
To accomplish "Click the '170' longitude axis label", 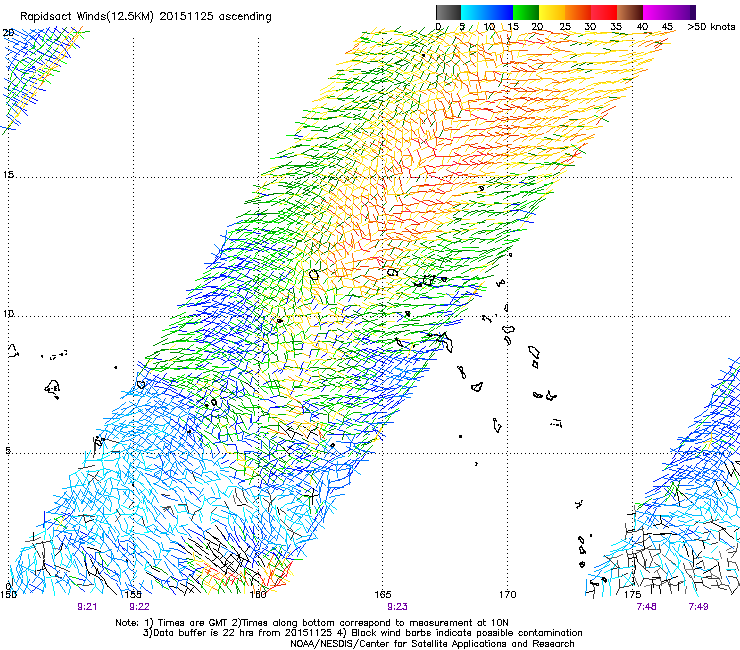I will [507, 594].
